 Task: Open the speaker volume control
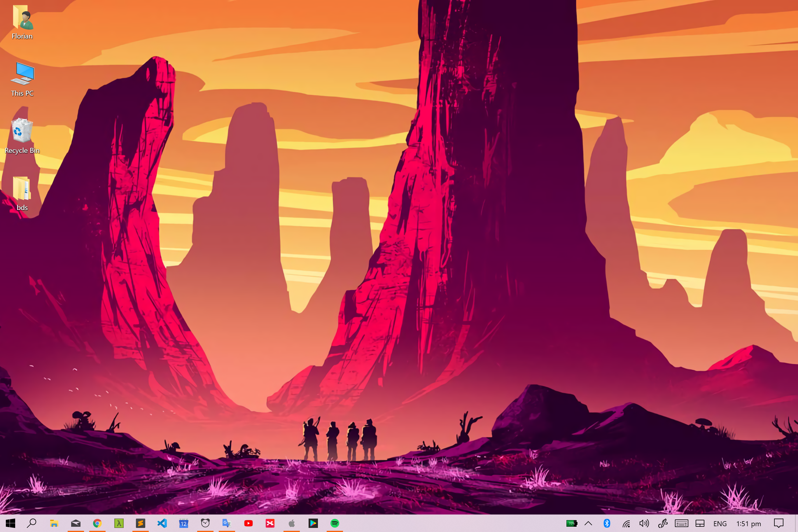click(x=644, y=523)
